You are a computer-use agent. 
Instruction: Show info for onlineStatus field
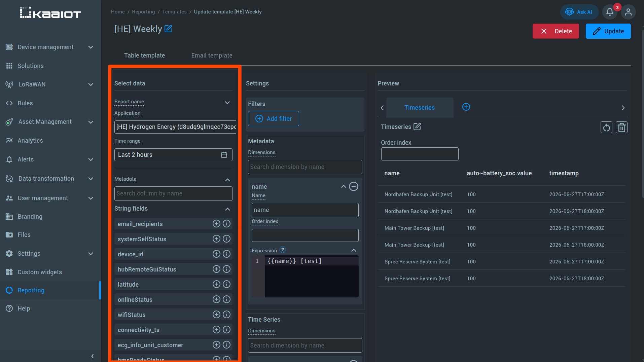point(227,299)
